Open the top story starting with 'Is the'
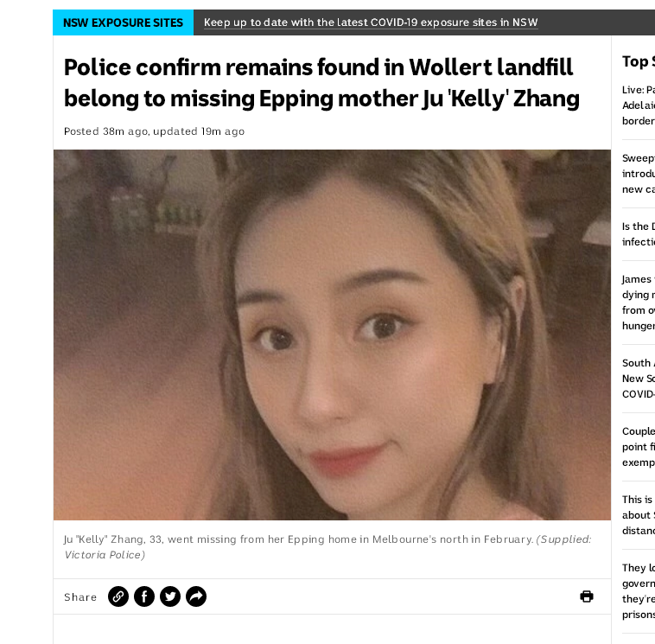Image resolution: width=655 pixels, height=644 pixels. click(x=639, y=234)
